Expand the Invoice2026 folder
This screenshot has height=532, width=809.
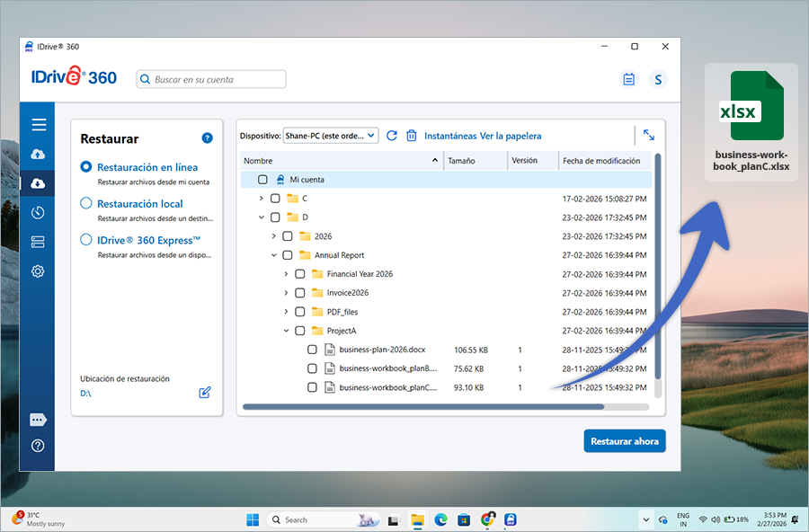(x=286, y=293)
